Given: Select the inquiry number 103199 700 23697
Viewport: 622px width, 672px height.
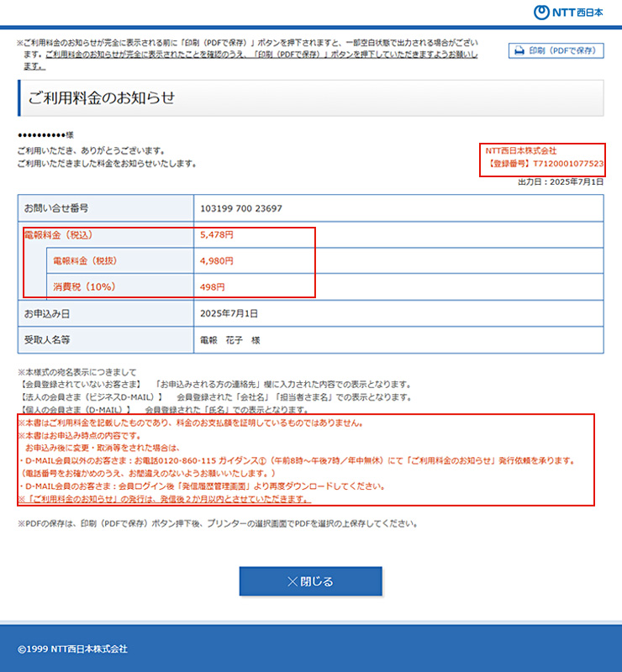Looking at the screenshot, I should (x=241, y=208).
